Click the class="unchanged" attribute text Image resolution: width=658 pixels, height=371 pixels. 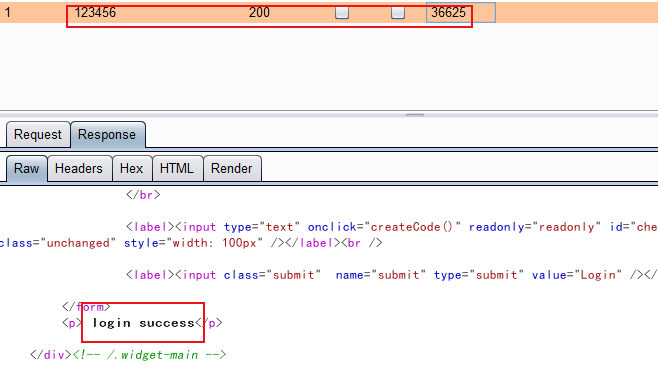(57, 243)
